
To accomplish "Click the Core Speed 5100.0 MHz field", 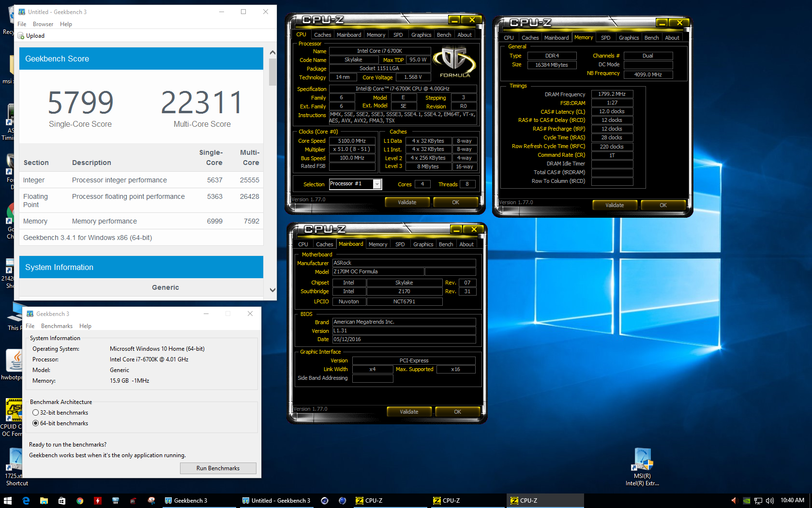I will [x=352, y=141].
